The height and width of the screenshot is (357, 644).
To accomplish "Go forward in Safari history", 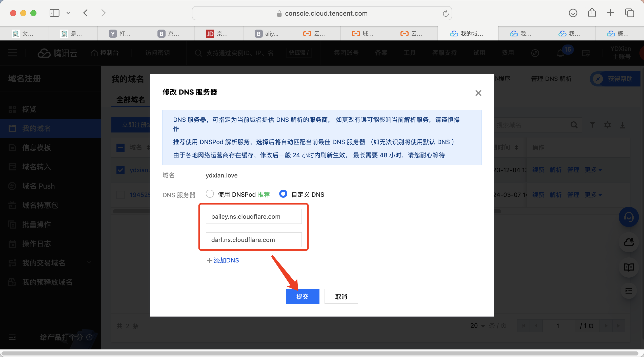I will (x=103, y=13).
